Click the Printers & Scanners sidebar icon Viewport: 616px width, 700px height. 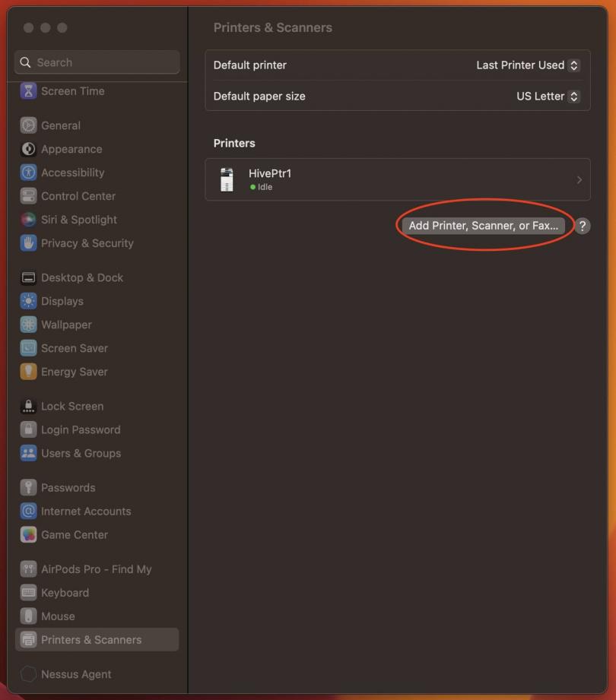(28, 640)
